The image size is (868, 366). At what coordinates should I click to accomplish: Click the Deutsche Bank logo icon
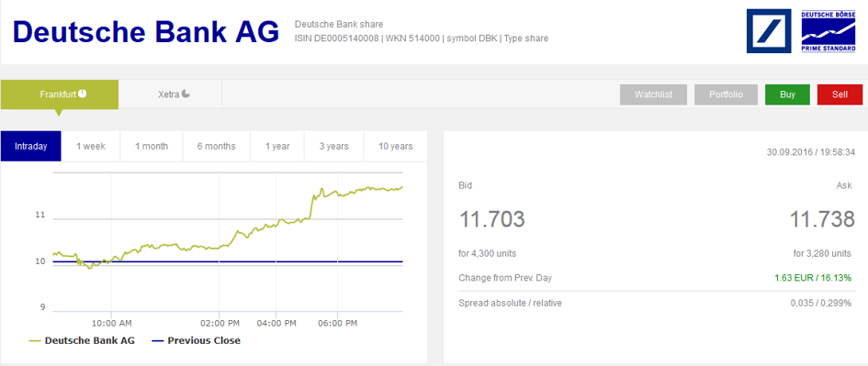(x=769, y=31)
